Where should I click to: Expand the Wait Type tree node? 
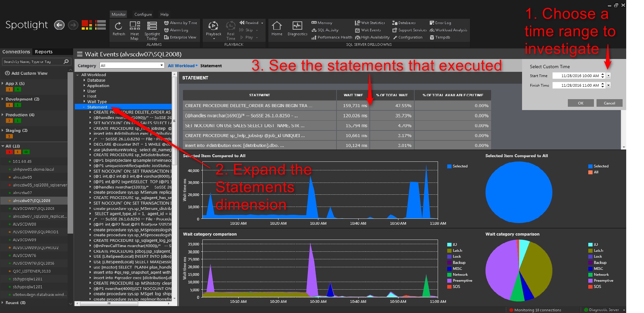click(x=84, y=101)
